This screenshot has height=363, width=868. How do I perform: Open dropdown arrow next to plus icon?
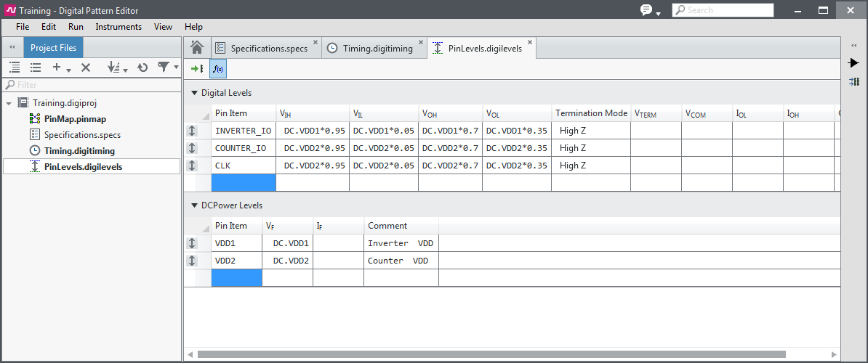pos(68,70)
